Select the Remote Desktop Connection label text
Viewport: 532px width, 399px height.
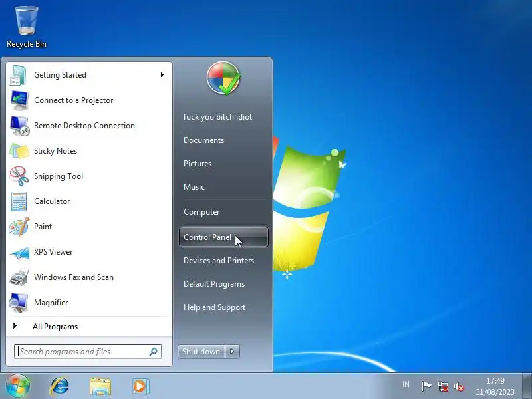tap(84, 126)
